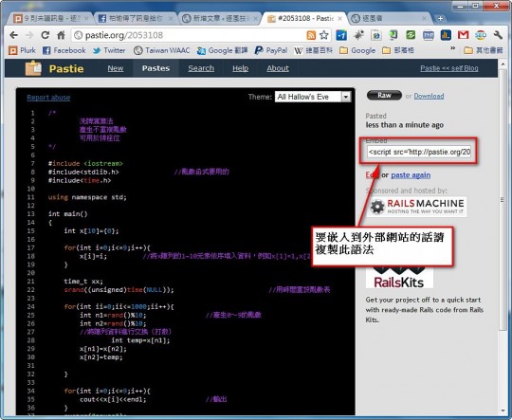Open the Pastes menu item
Screen dimensions: 512x420
[x=155, y=68]
